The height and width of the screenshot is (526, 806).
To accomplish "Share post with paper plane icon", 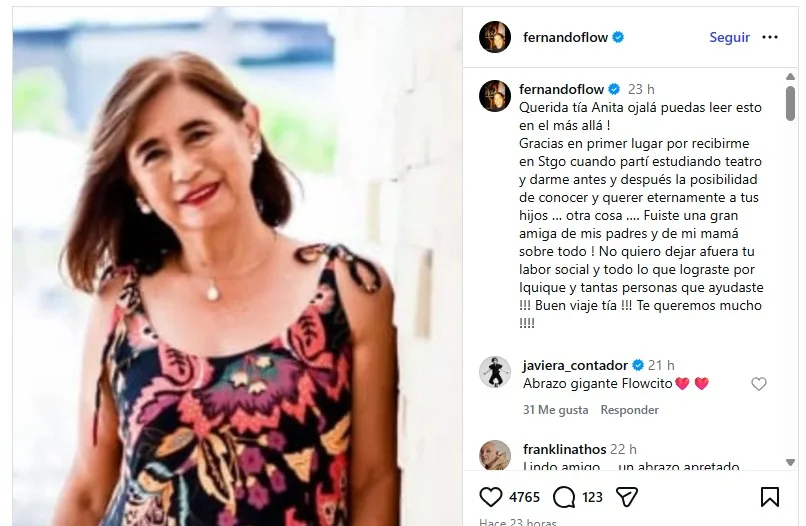I will point(627,497).
